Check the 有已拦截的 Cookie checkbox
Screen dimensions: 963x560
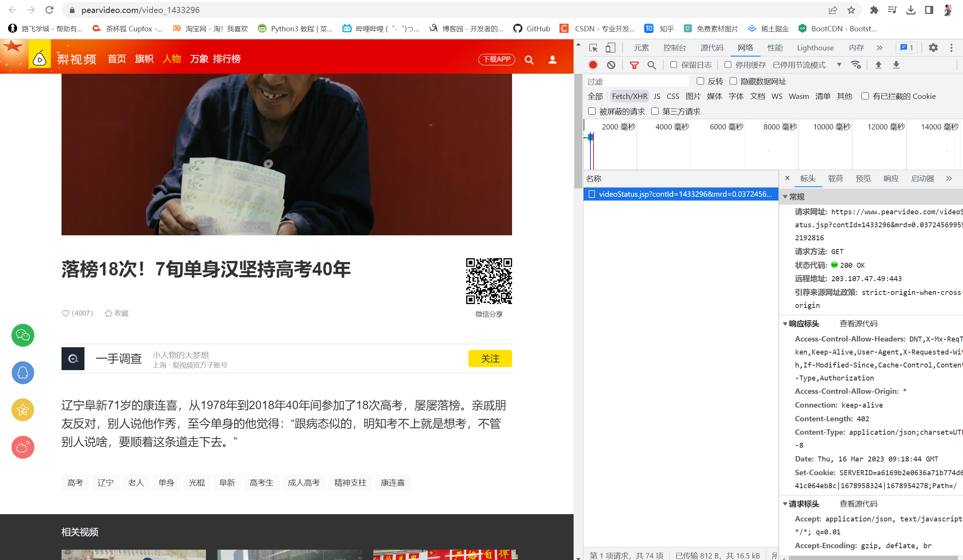[865, 96]
